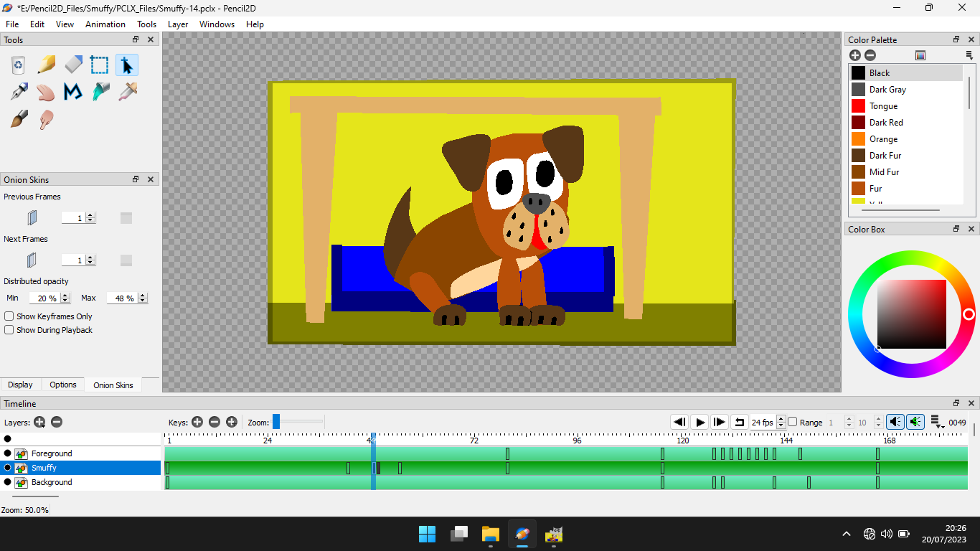Image resolution: width=980 pixels, height=551 pixels.
Task: Float the Tools panel
Action: click(x=136, y=39)
